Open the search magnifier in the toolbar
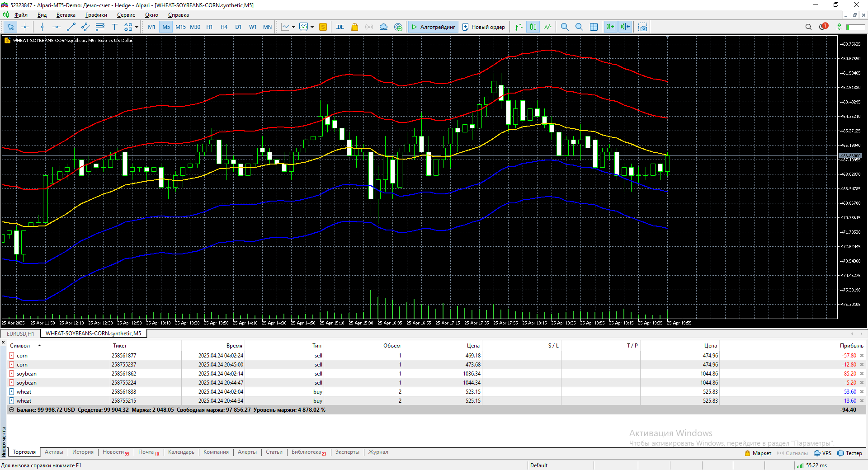Image resolution: width=868 pixels, height=470 pixels. (808, 27)
